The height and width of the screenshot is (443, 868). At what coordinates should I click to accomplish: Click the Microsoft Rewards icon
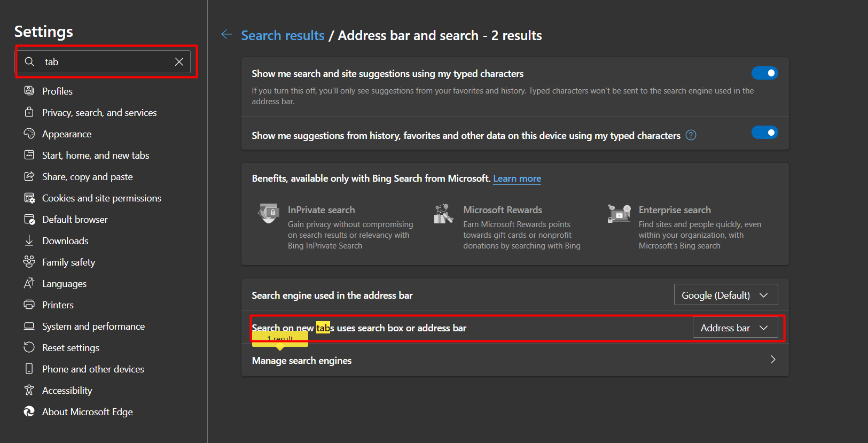[443, 213]
